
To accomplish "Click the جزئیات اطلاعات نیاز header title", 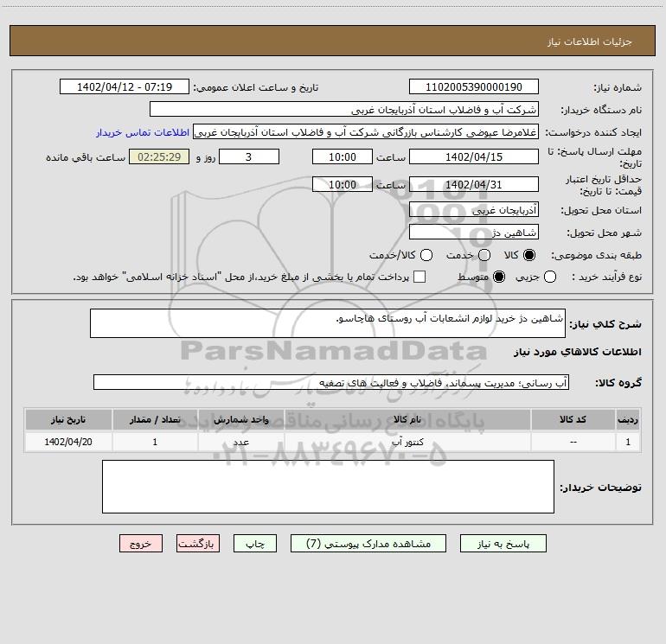I will click(590, 41).
